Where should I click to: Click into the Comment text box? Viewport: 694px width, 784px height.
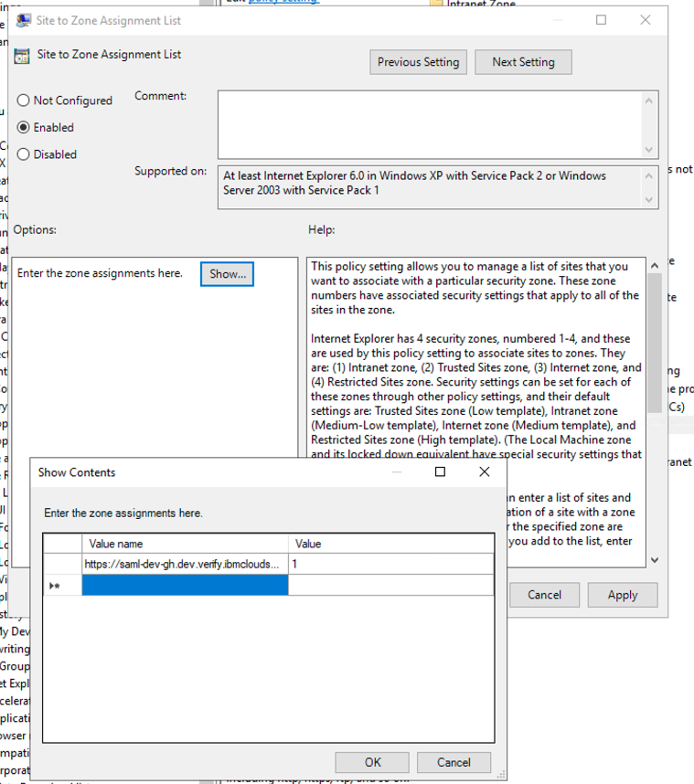coord(430,124)
